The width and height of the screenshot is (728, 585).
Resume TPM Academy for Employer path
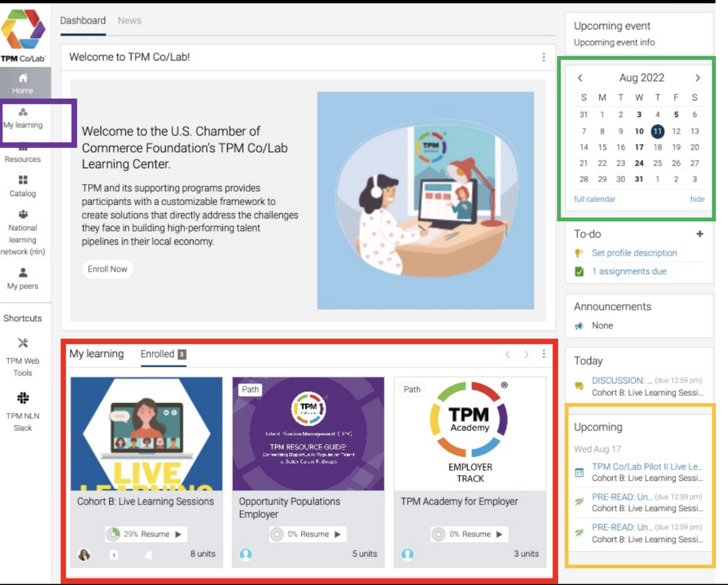click(x=469, y=534)
